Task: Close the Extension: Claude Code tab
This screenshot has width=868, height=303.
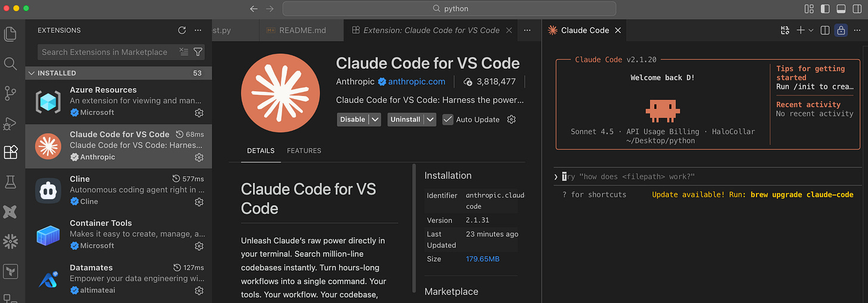Action: pyautogui.click(x=509, y=30)
